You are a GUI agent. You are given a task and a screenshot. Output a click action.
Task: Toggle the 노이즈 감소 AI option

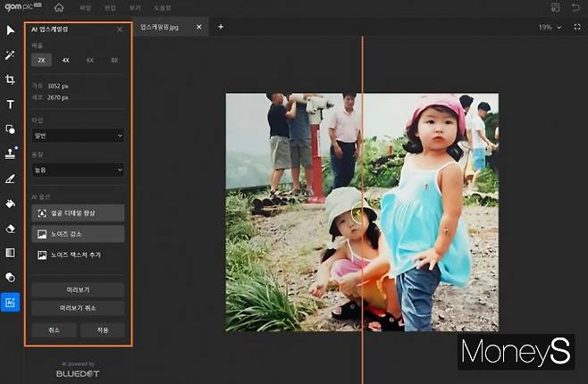click(x=78, y=234)
